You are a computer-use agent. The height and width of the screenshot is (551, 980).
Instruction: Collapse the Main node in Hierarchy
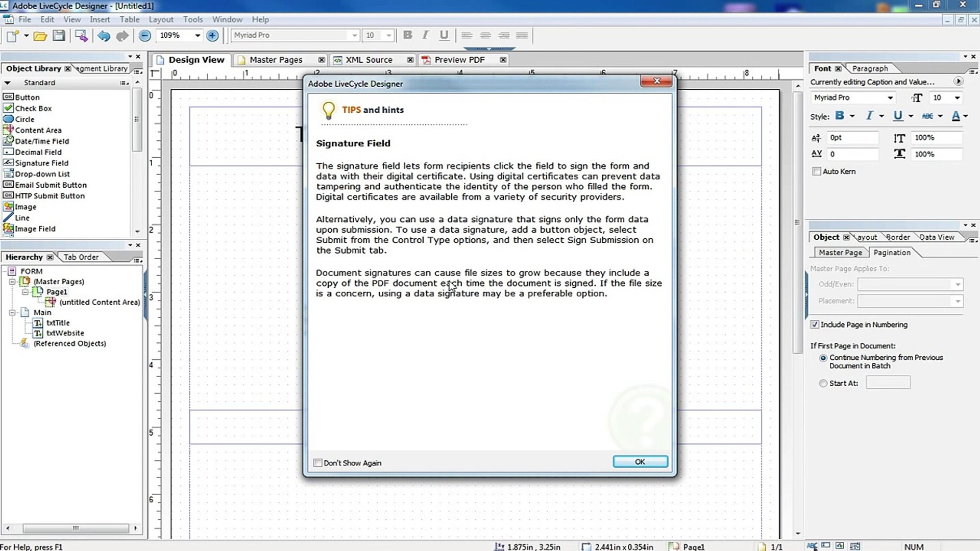pyautogui.click(x=12, y=312)
